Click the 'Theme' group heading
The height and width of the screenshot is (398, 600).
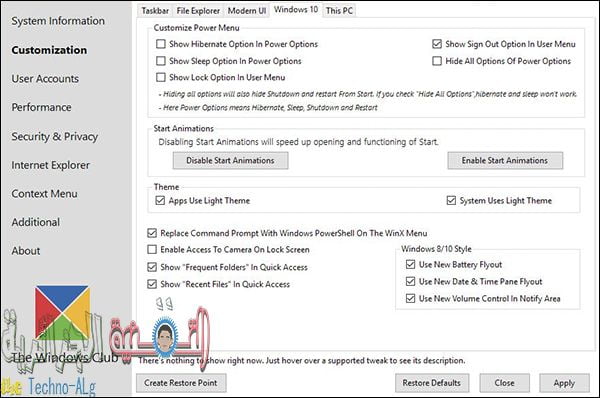coord(166,187)
